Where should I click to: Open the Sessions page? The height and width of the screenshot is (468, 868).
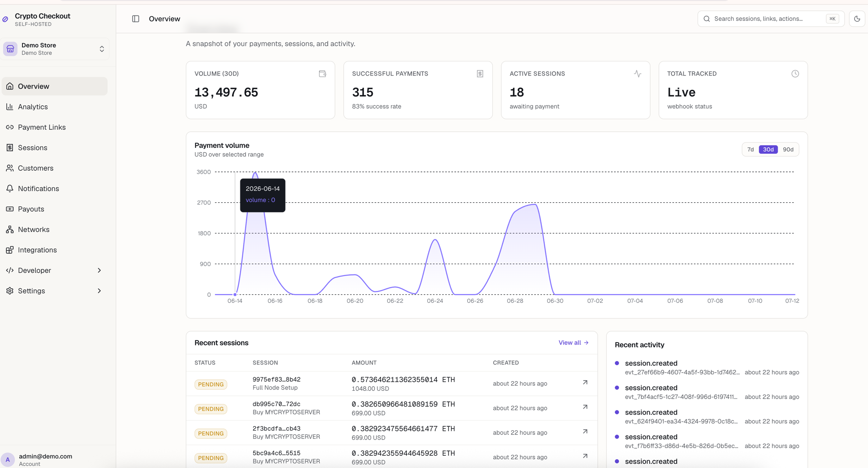[x=54, y=147]
